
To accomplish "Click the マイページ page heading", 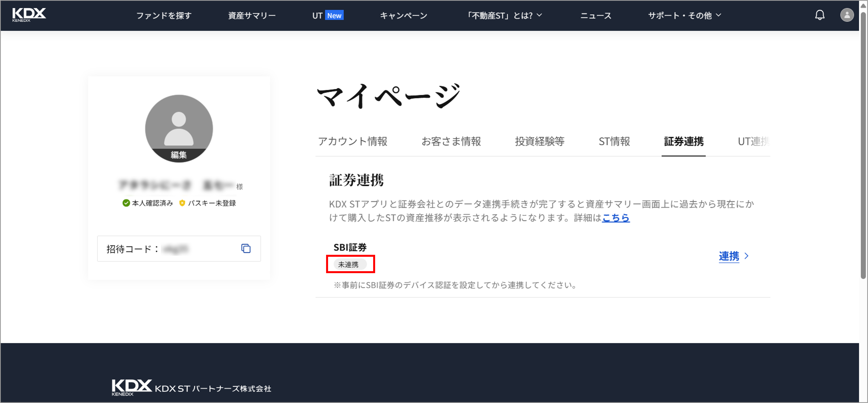I will coord(389,96).
